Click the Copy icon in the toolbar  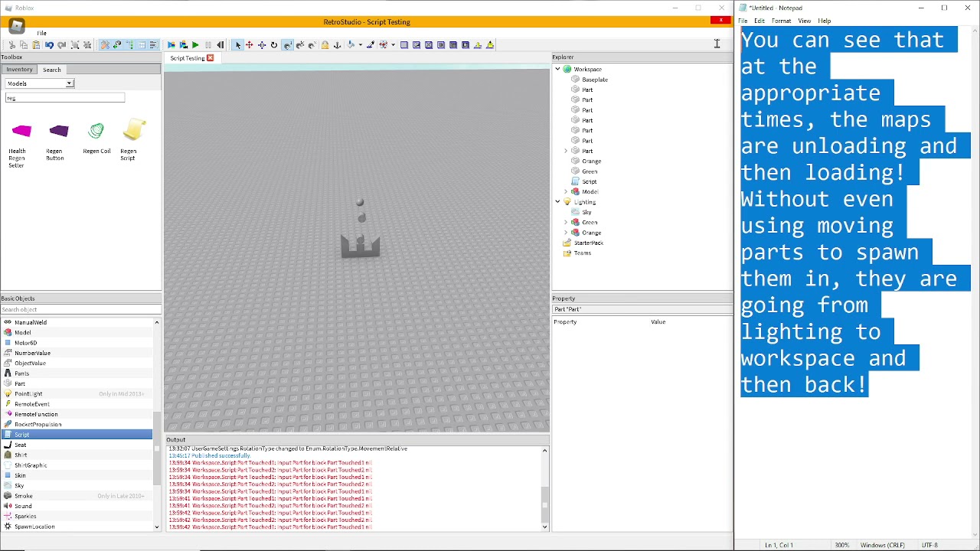point(24,44)
